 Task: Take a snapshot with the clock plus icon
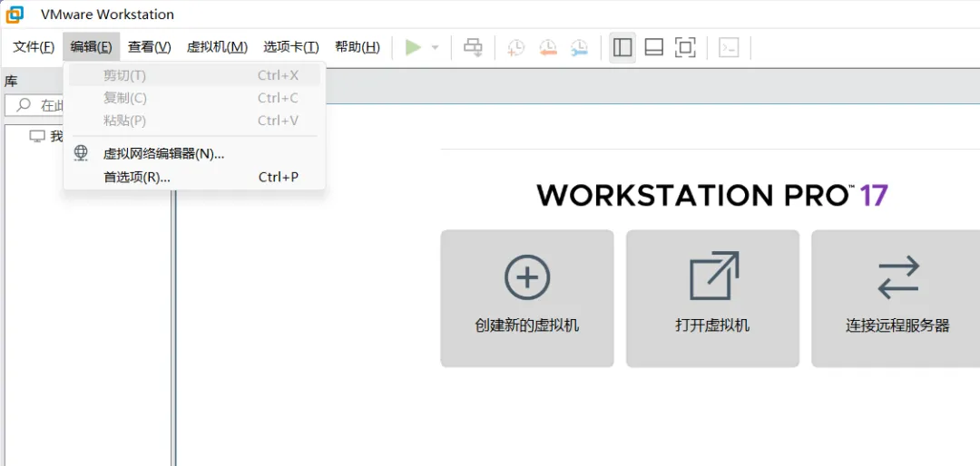tap(515, 47)
